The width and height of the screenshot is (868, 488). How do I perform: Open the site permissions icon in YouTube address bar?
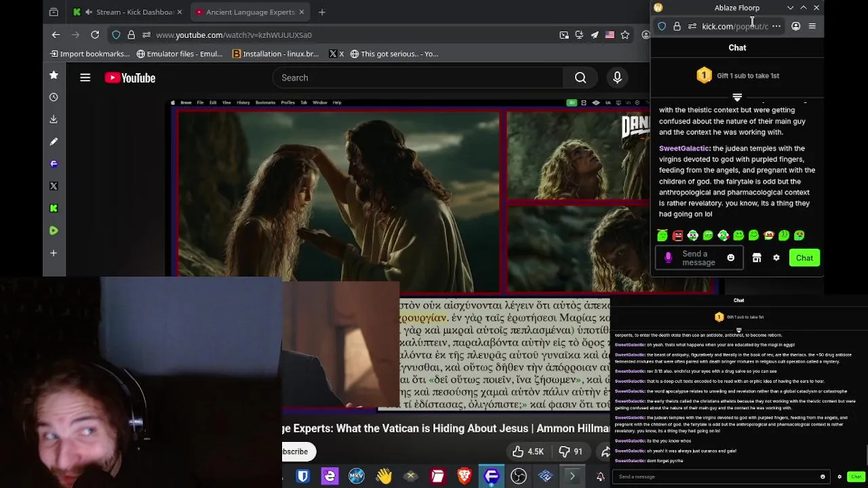[146, 35]
